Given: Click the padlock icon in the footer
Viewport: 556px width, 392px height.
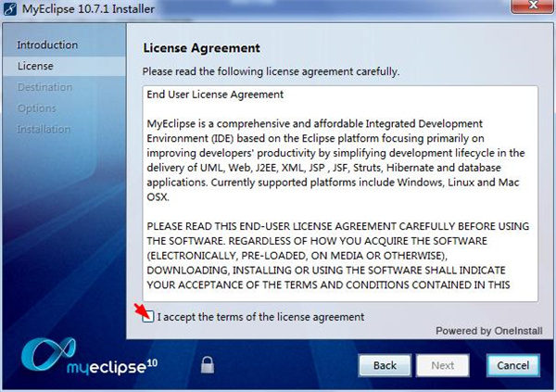Looking at the screenshot, I should coord(207,364).
